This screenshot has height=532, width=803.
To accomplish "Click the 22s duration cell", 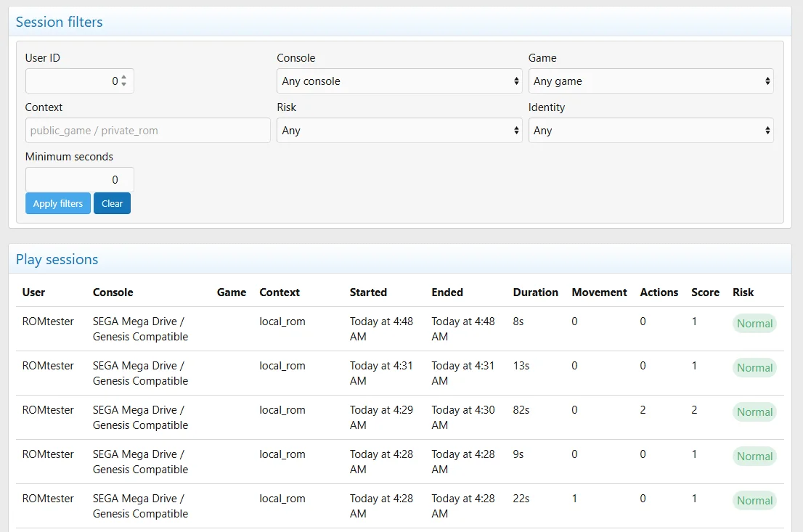I will (x=521, y=499).
